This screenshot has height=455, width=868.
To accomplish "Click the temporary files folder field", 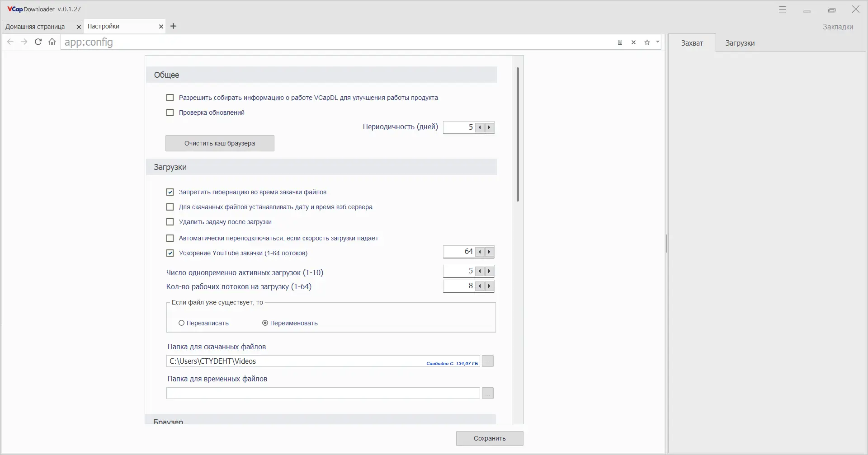I will 323,393.
